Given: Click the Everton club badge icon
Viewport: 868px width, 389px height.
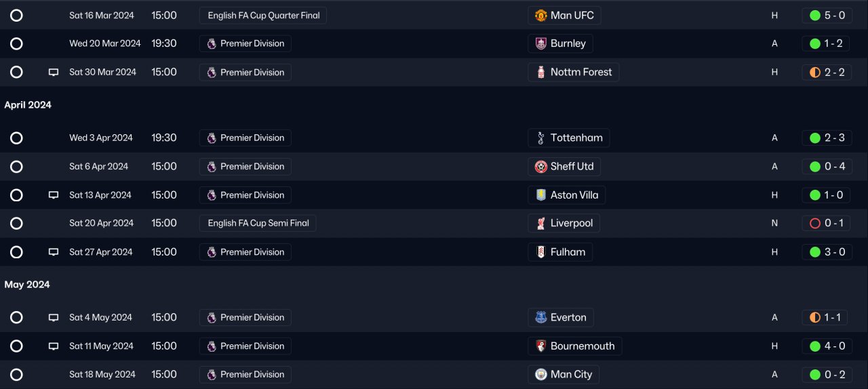Looking at the screenshot, I should click(540, 317).
